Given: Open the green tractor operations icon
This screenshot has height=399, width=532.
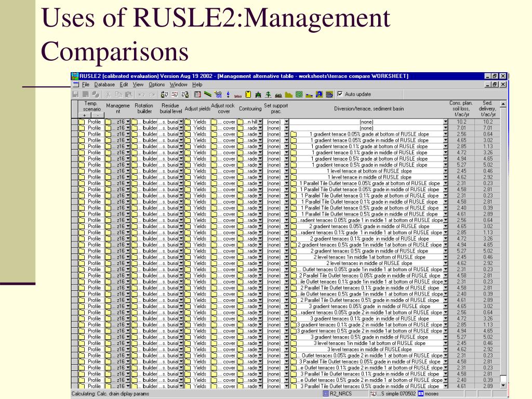Looking at the screenshot, I should [x=258, y=95].
